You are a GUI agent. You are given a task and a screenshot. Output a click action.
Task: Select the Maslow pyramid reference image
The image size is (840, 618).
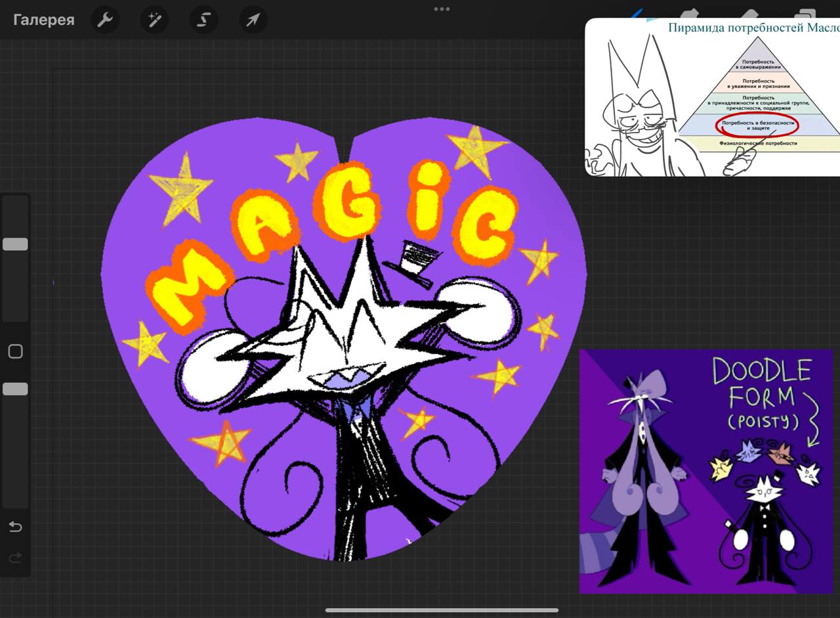pos(712,97)
